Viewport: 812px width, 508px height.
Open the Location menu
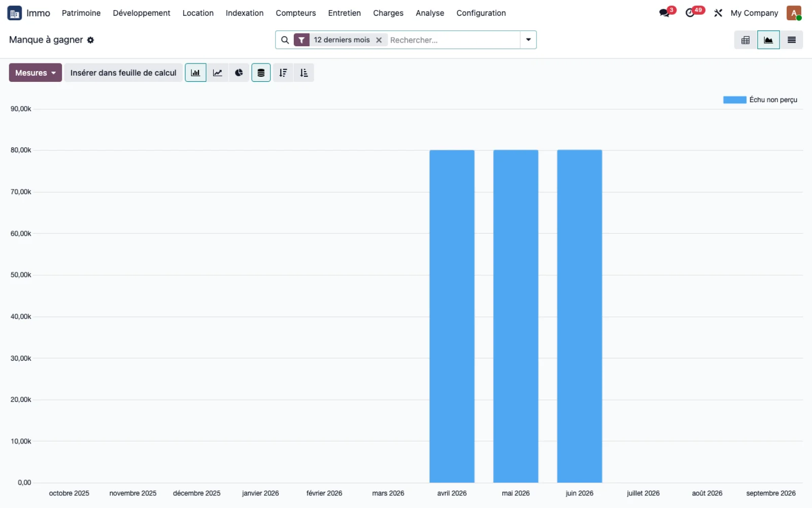pyautogui.click(x=198, y=13)
